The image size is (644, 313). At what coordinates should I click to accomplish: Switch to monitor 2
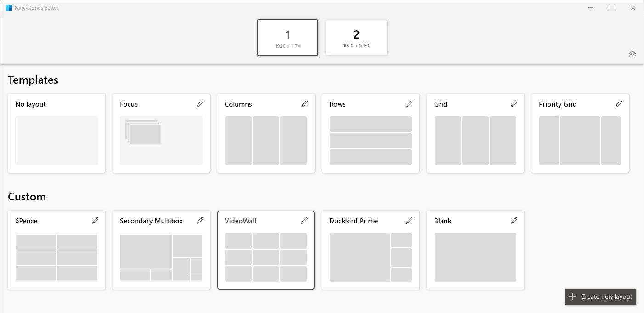pos(356,37)
